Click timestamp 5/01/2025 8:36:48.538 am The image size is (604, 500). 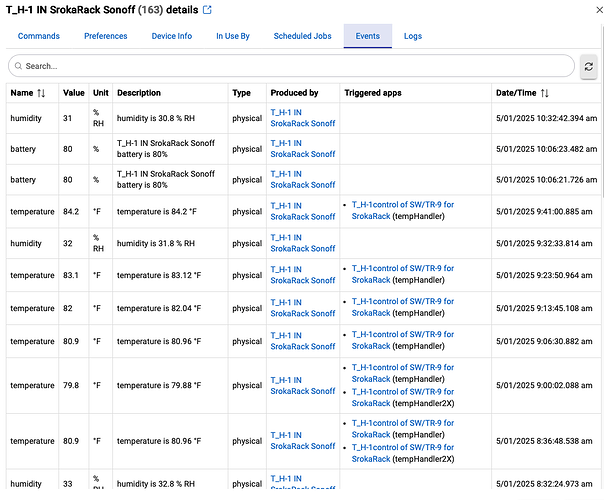point(544,441)
